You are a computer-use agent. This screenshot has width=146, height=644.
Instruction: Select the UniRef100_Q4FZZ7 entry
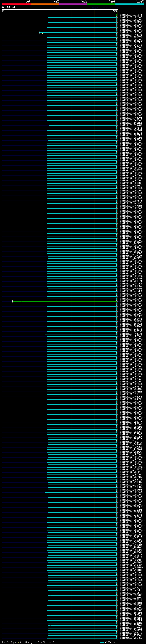coord(131,203)
